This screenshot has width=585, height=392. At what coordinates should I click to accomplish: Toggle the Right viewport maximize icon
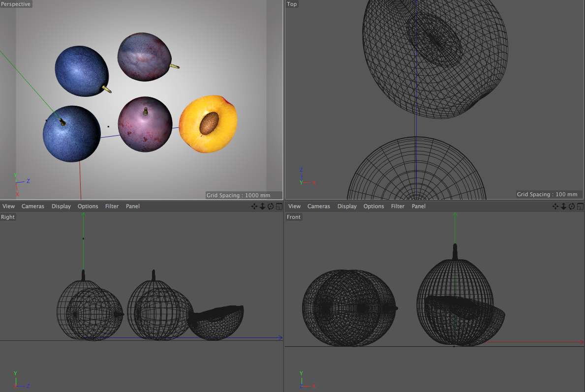coord(279,207)
